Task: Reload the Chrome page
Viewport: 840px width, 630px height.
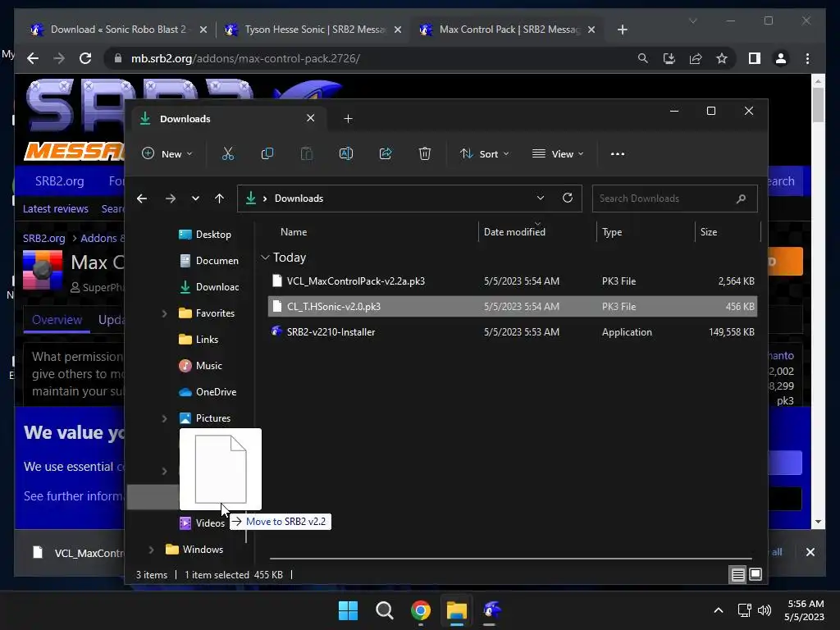Action: [85, 58]
